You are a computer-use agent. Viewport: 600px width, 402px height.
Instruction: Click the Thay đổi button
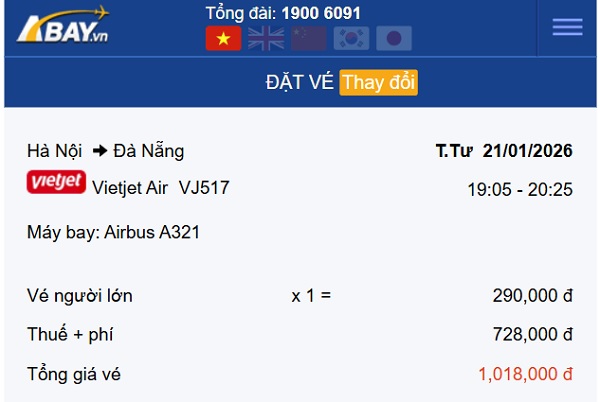(x=378, y=82)
